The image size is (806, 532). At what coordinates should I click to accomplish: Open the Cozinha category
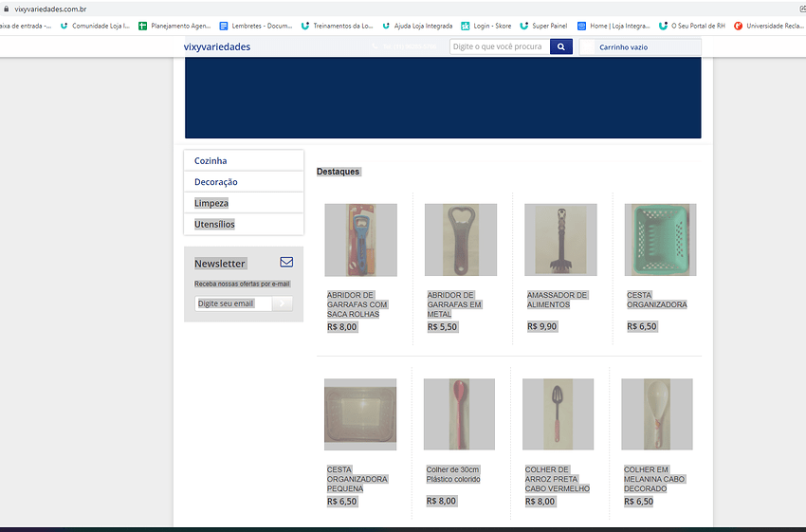tap(244, 160)
